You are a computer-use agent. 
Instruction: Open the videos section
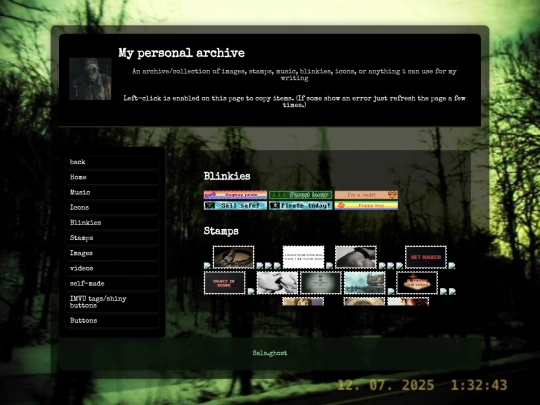pos(112,268)
